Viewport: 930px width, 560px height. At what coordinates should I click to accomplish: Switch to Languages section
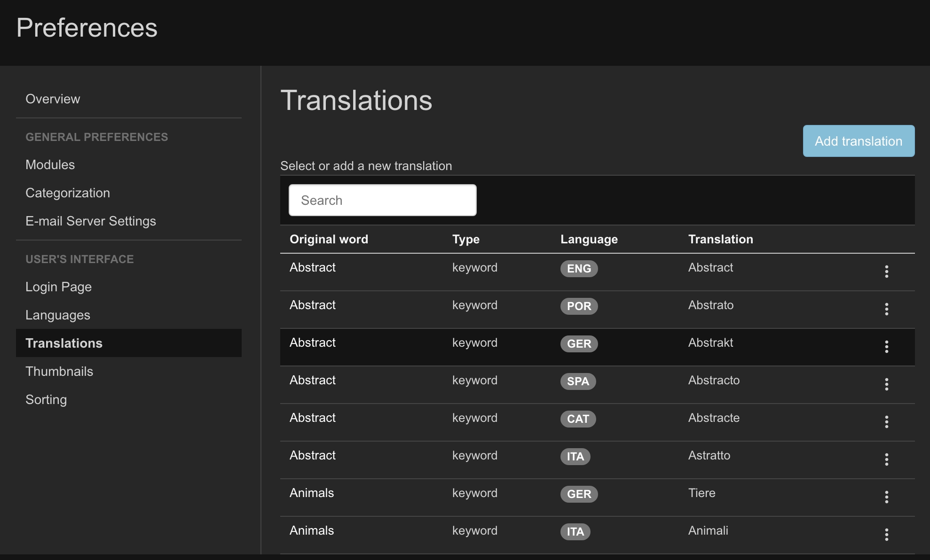click(58, 315)
